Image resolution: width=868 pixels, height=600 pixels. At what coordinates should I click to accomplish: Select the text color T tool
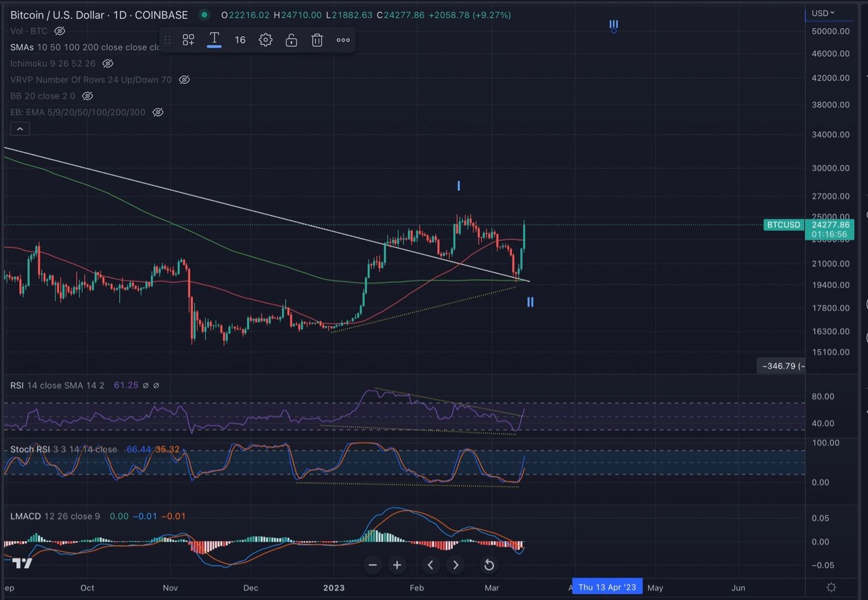click(x=214, y=40)
